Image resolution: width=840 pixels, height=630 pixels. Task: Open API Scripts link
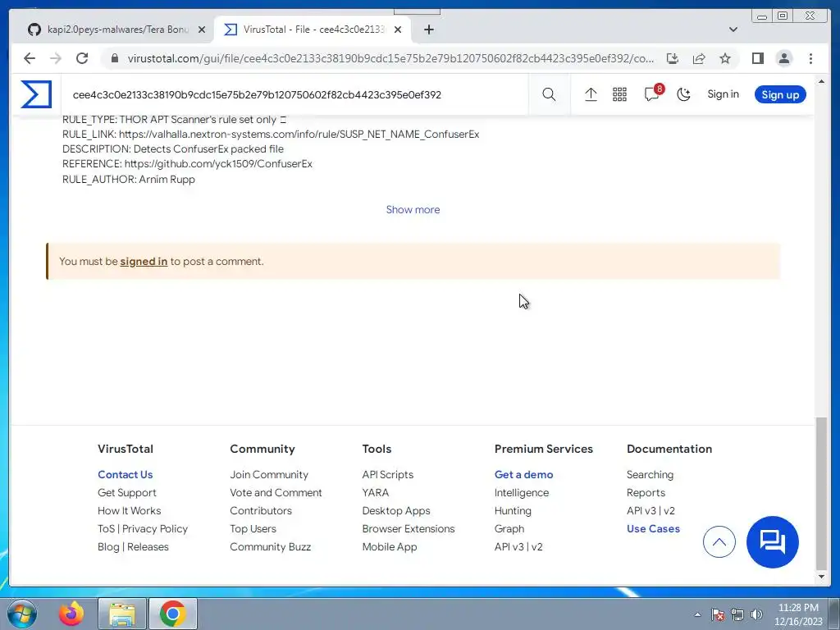click(x=388, y=475)
